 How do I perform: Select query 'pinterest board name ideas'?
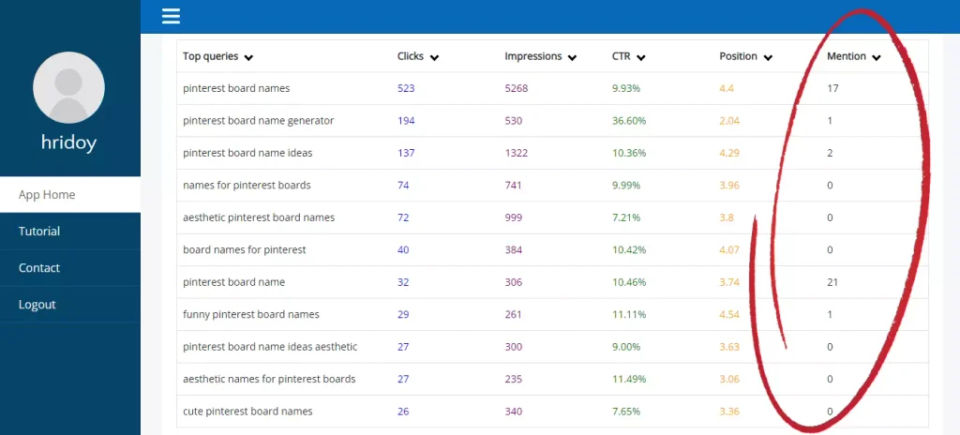click(247, 153)
